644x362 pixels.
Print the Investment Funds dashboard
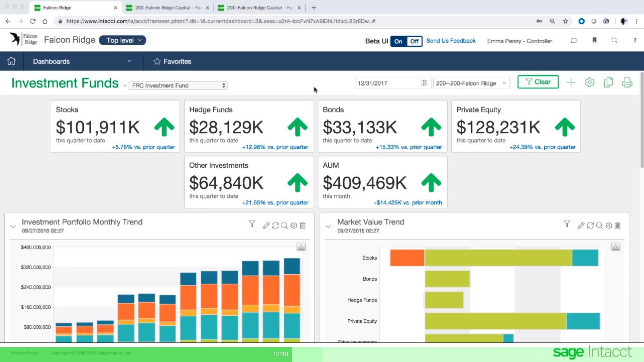coord(628,82)
